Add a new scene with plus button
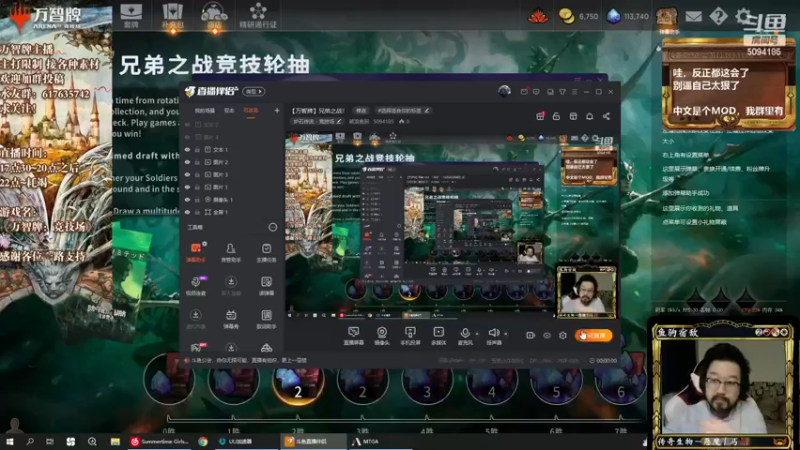 (277, 110)
